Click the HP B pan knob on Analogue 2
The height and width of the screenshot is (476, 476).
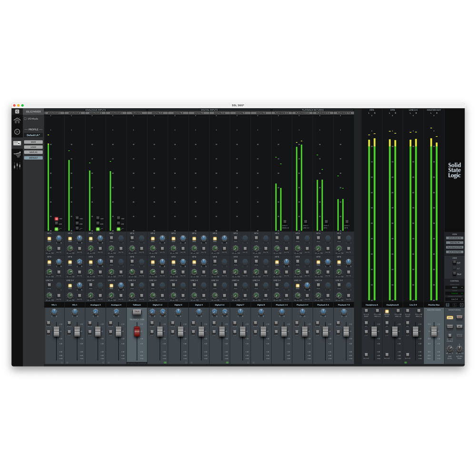click(x=79, y=262)
